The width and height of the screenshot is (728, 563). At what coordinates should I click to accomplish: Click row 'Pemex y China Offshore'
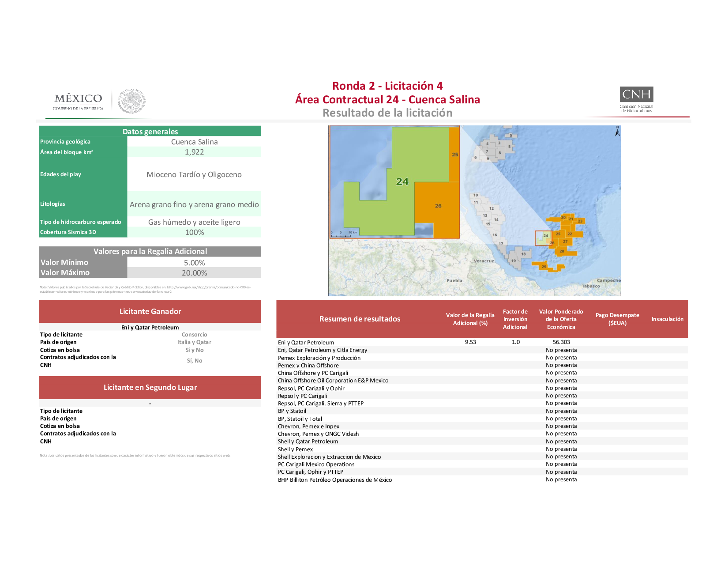point(482,365)
